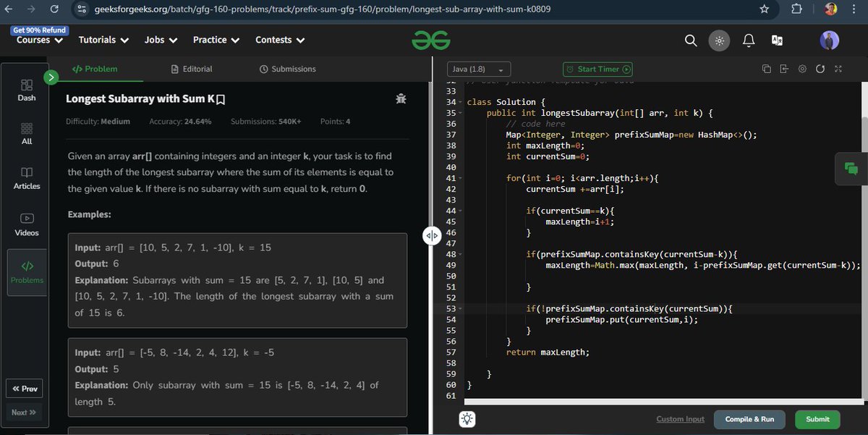Click Start Timer button

tap(598, 69)
